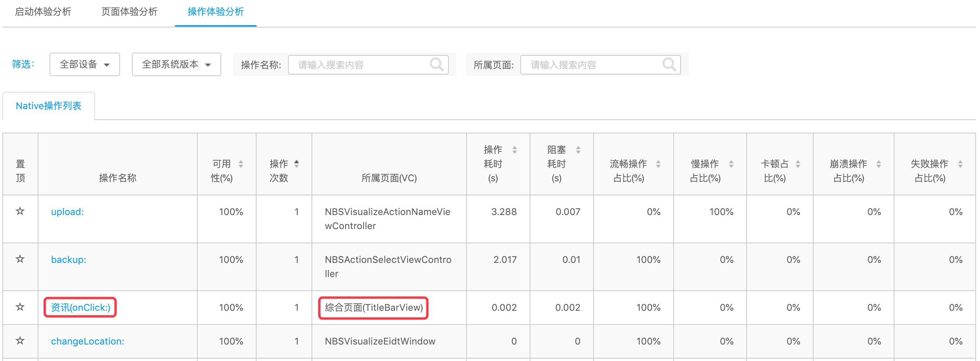
Task: Toggle star for 资讯(onClick:) row
Action: [x=20, y=307]
